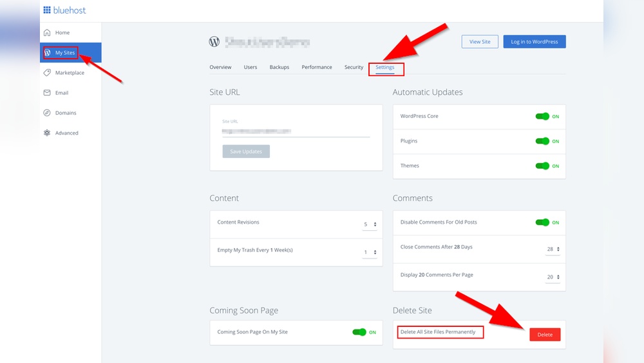Open the Content Revisions dropdown

pos(370,224)
